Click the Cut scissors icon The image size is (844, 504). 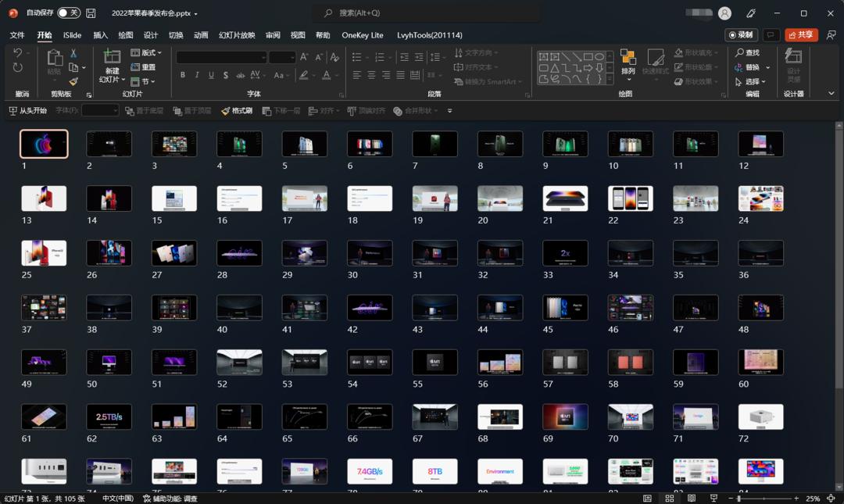pyautogui.click(x=73, y=53)
